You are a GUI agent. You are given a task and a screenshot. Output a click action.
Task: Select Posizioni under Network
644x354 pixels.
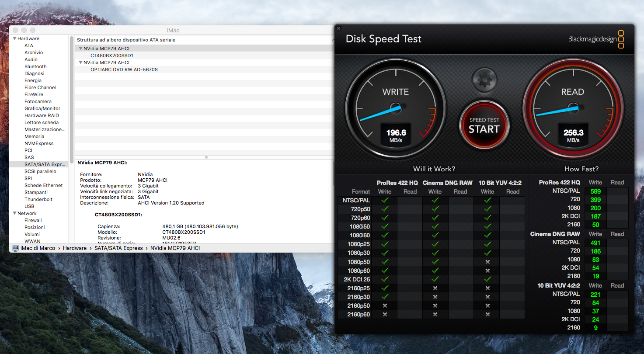point(35,227)
